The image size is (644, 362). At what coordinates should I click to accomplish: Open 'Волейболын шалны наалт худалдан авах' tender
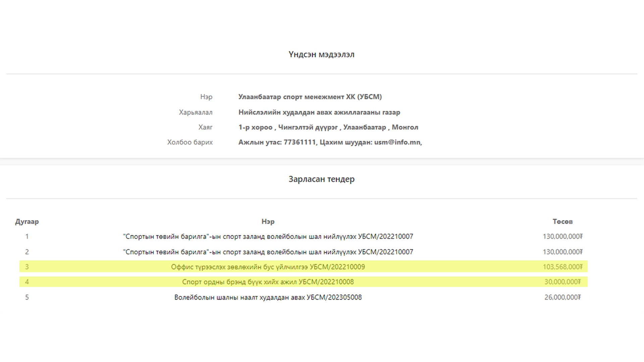pos(268,297)
